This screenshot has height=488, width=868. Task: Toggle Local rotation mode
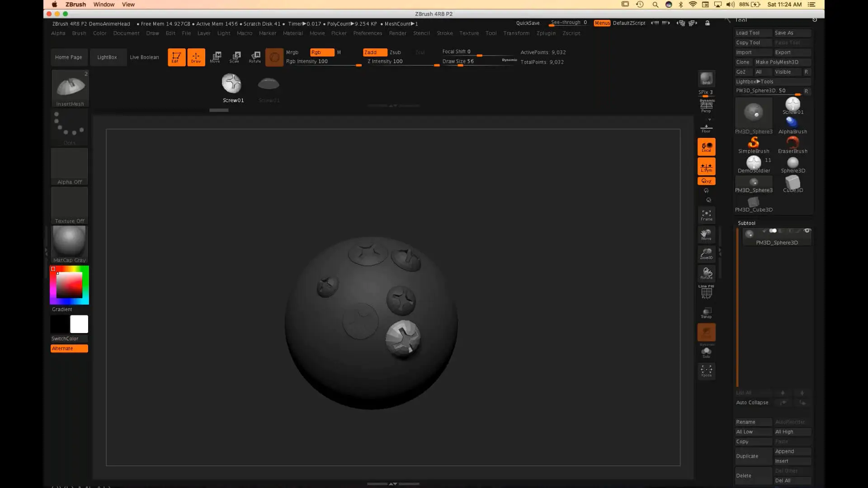(x=706, y=147)
